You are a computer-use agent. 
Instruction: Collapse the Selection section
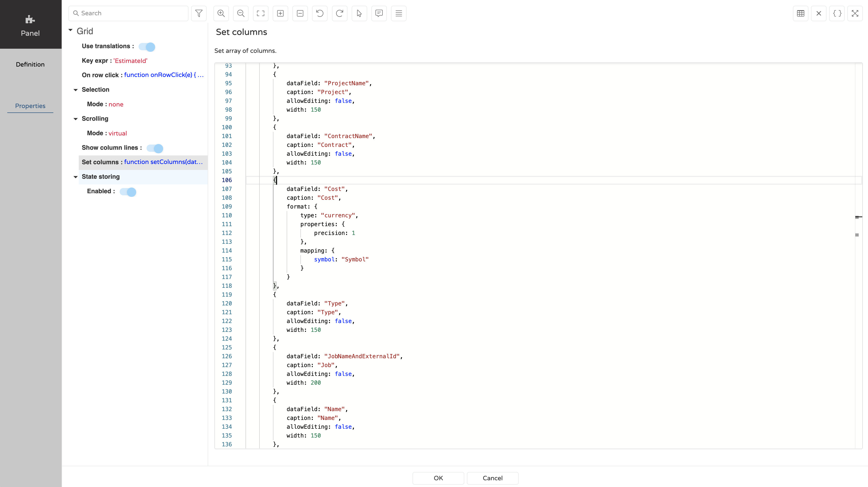pos(75,90)
